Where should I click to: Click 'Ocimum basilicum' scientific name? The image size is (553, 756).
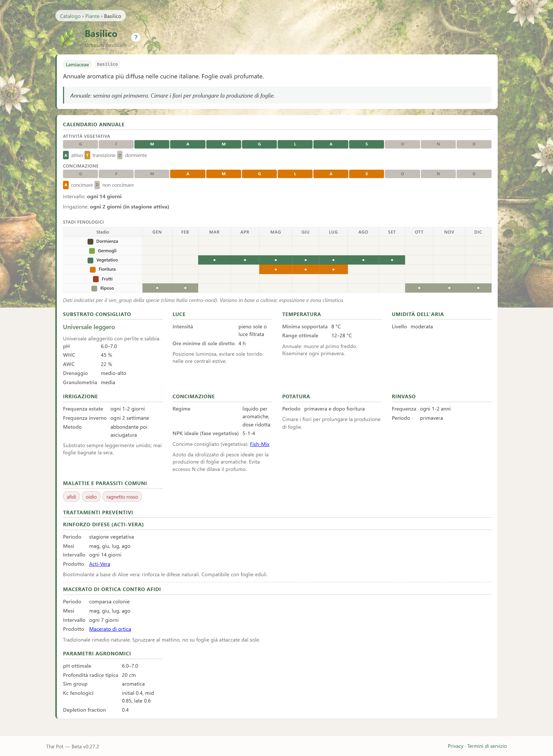(x=105, y=45)
